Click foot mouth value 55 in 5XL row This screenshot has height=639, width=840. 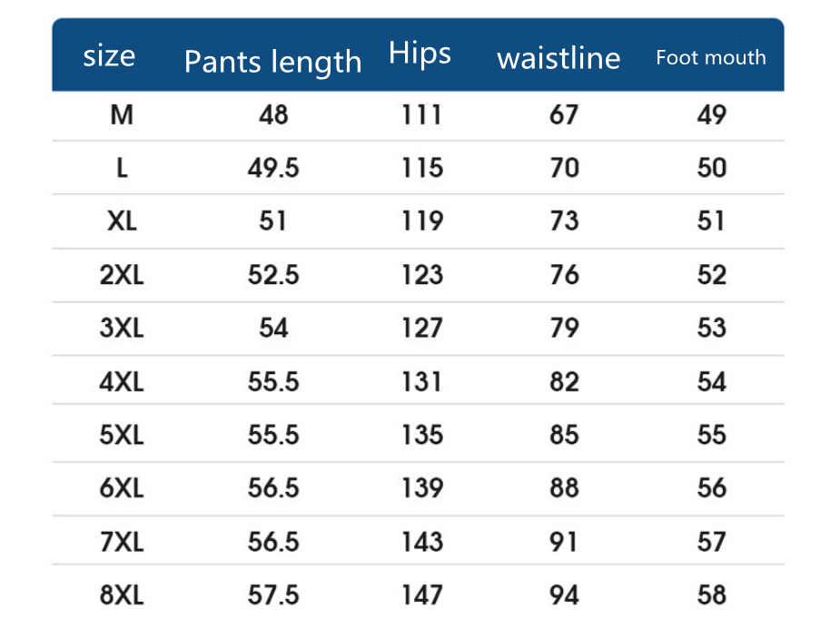click(712, 435)
